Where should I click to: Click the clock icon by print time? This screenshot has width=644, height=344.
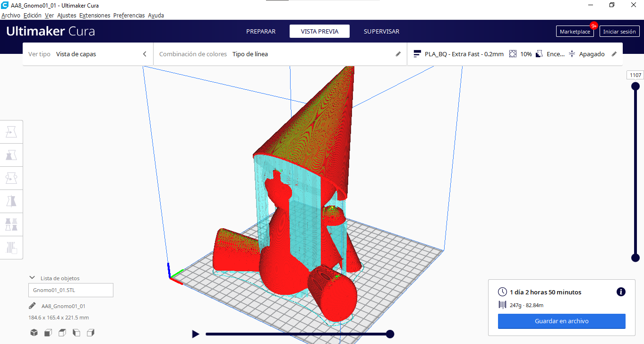(x=502, y=292)
